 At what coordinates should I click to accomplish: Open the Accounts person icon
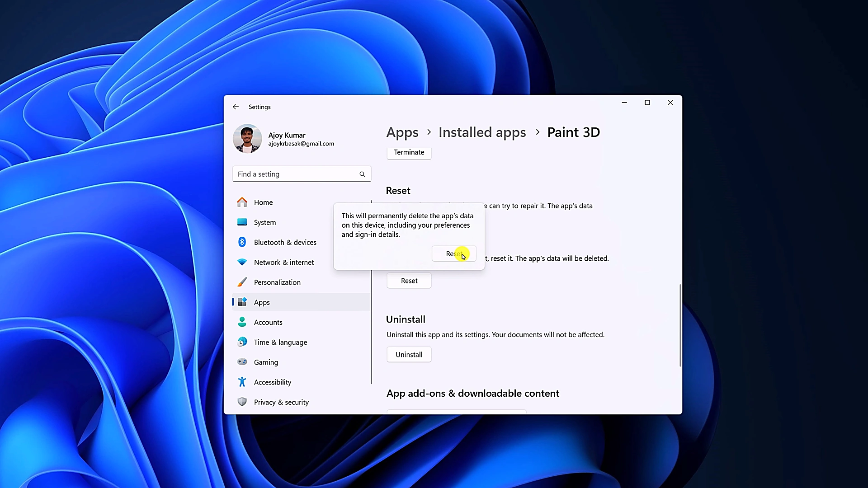[x=242, y=322]
